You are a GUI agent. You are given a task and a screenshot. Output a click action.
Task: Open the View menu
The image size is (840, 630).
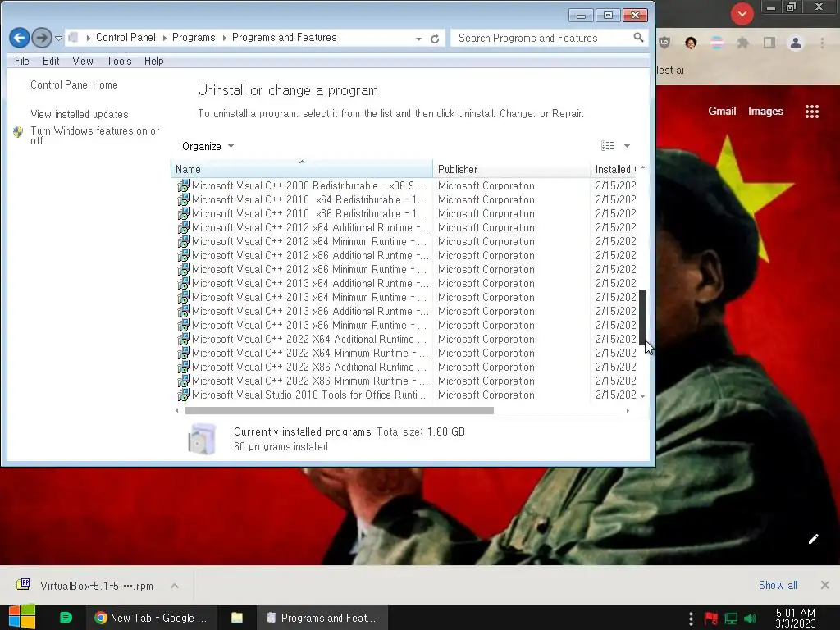click(83, 61)
